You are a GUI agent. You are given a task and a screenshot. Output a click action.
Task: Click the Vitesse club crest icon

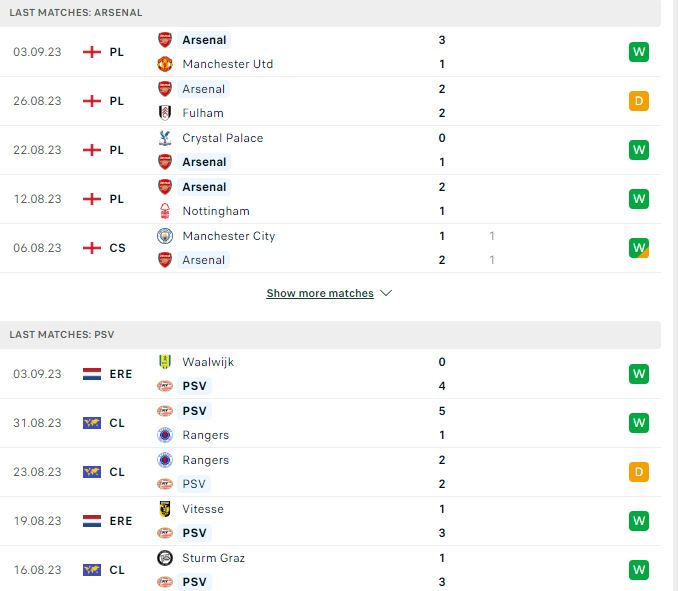coord(165,509)
